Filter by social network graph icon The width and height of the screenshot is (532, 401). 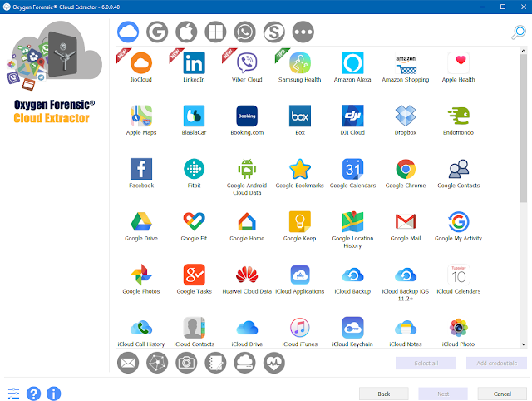click(157, 363)
